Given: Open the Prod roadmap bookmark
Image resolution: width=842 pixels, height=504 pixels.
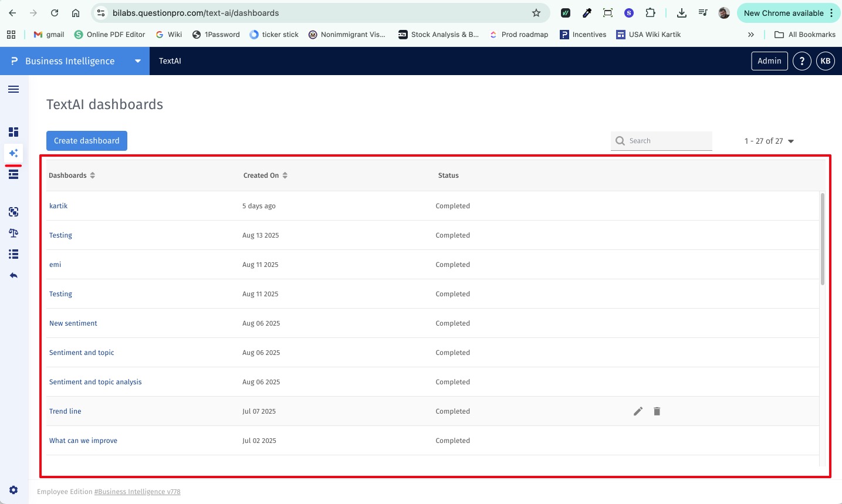Looking at the screenshot, I should point(519,35).
